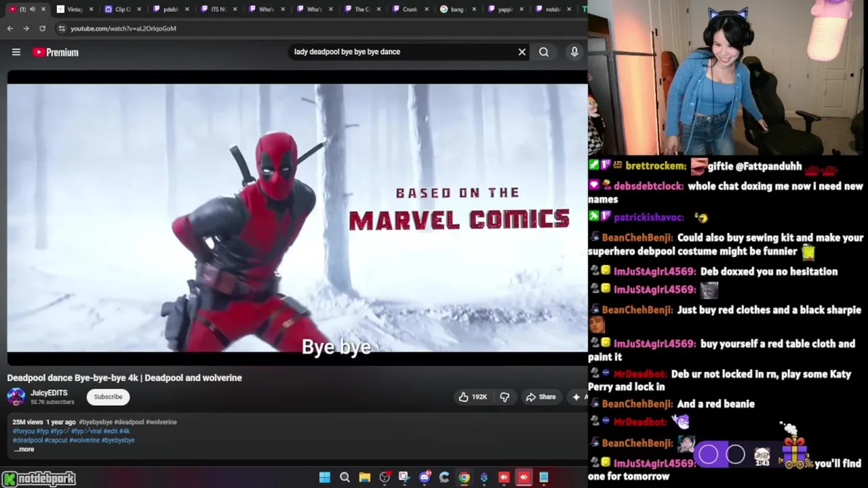Click patrickishavoc username in chat

point(648,218)
